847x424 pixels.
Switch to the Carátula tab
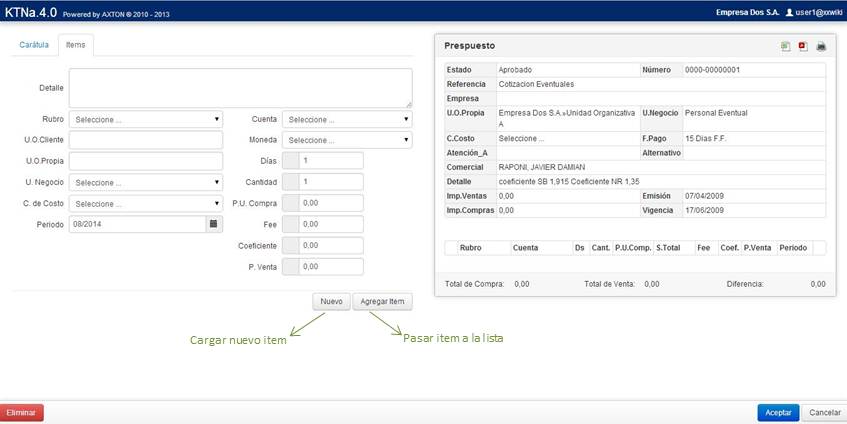(34, 45)
